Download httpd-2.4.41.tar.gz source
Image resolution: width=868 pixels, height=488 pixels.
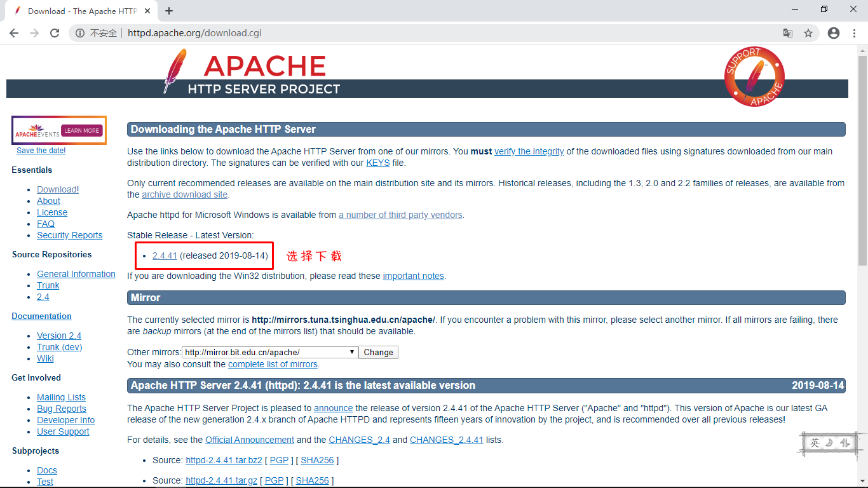[x=221, y=480]
